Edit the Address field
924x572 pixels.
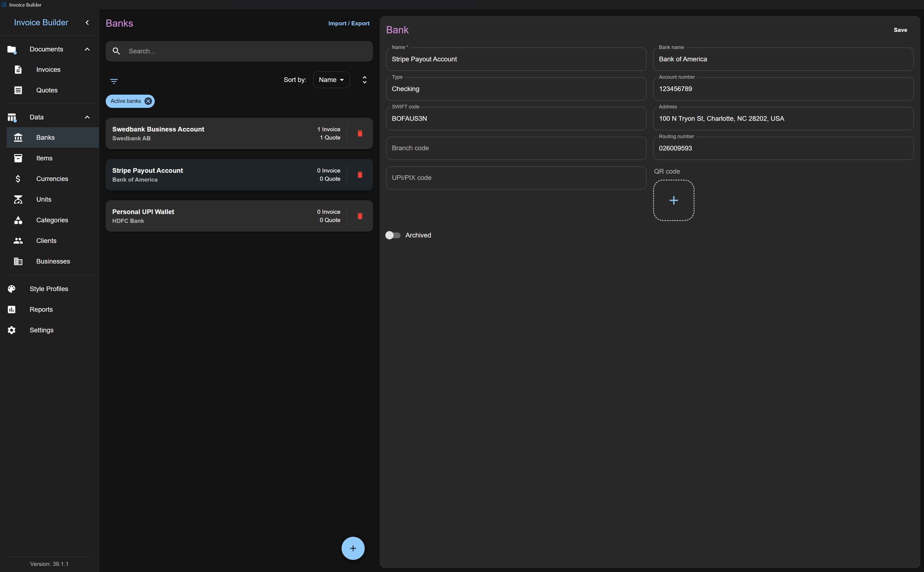(783, 118)
